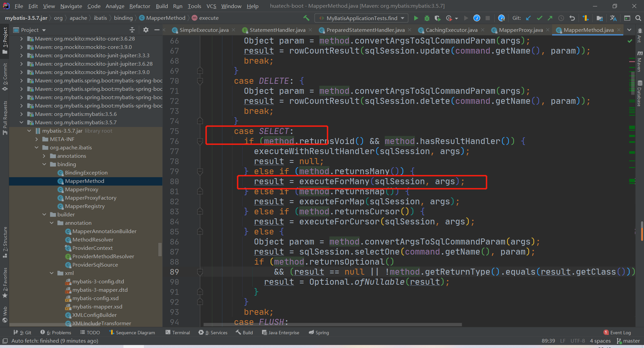644x348 pixels.
Task: Show hidden editor tabs chevron dropdown
Action: 630,30
